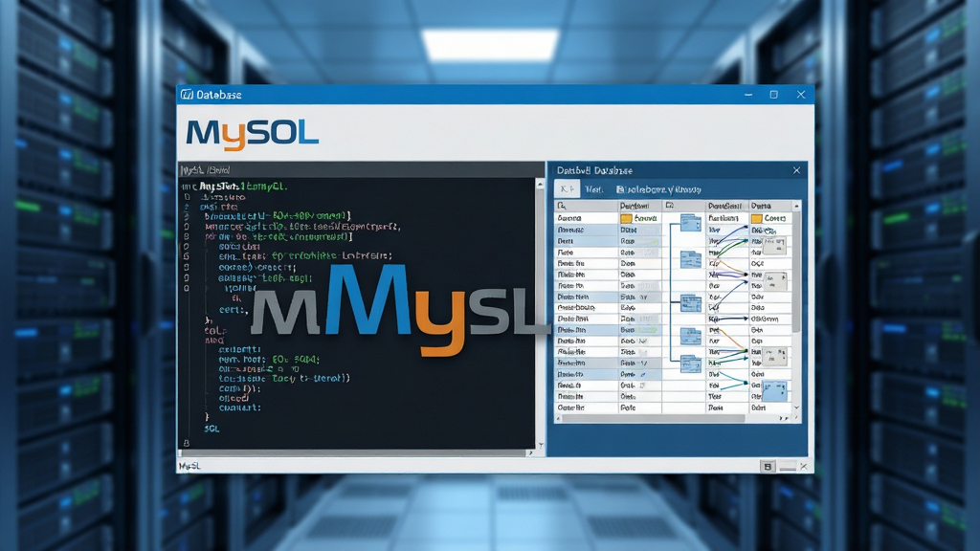This screenshot has height=551, width=980.
Task: Open the top grey note card in the last column
Action: pyautogui.click(x=774, y=246)
